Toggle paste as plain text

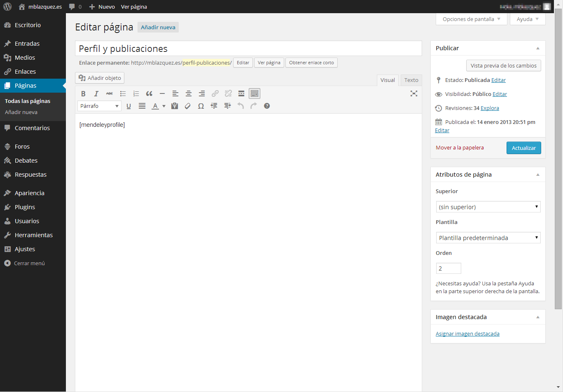(175, 106)
